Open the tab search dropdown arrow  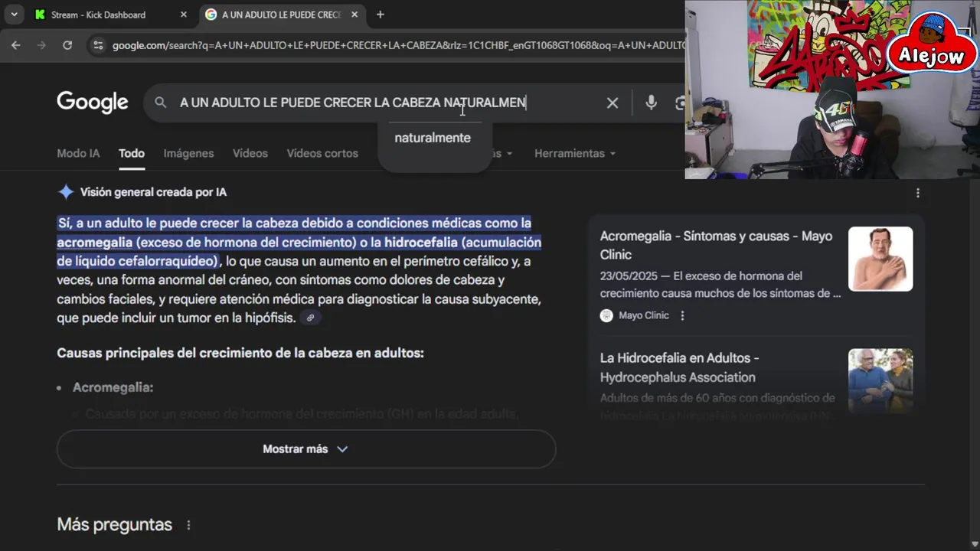pos(14,15)
